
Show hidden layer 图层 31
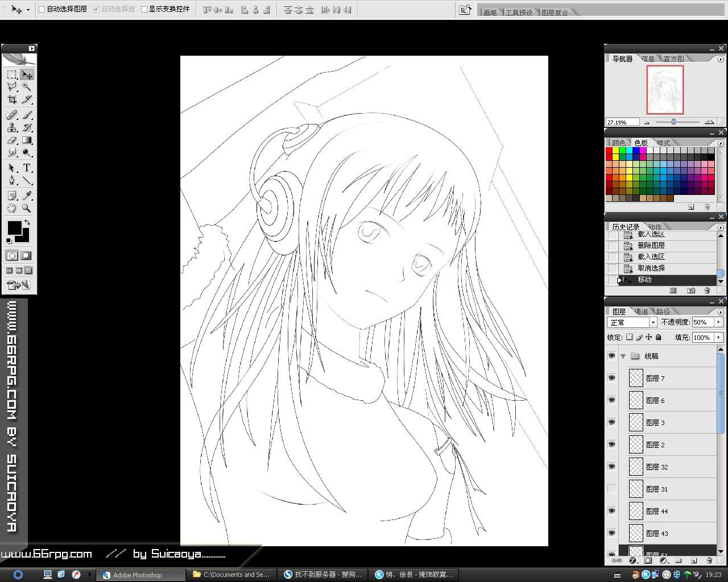pyautogui.click(x=612, y=489)
